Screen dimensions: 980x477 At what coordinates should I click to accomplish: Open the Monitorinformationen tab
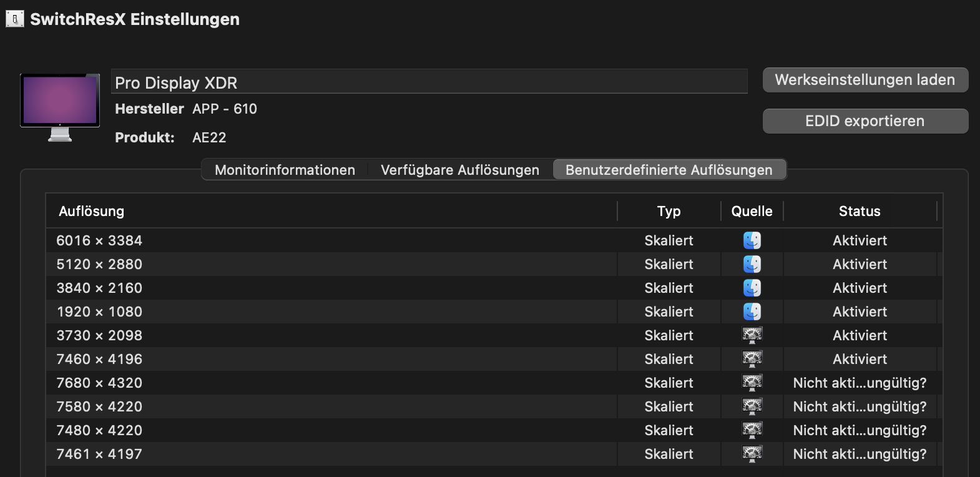point(285,170)
